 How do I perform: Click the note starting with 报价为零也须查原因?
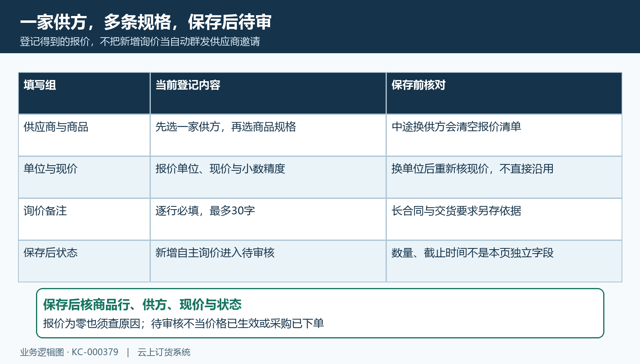click(184, 324)
